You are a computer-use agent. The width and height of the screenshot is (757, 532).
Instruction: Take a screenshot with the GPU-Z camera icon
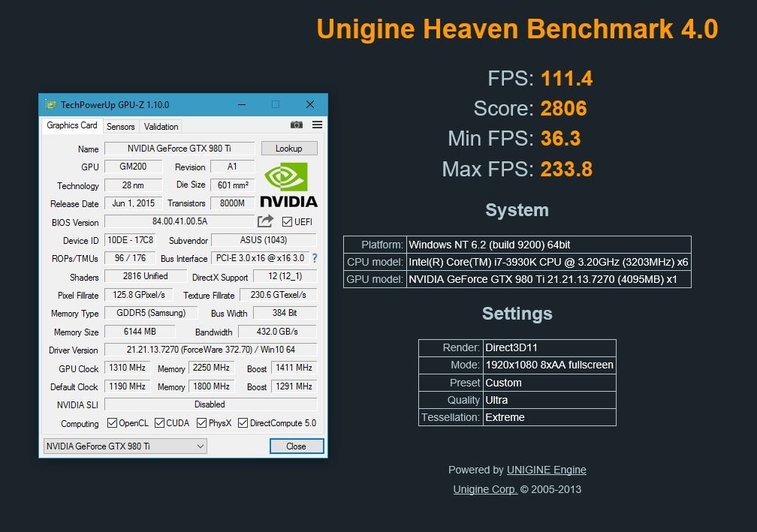tap(297, 125)
